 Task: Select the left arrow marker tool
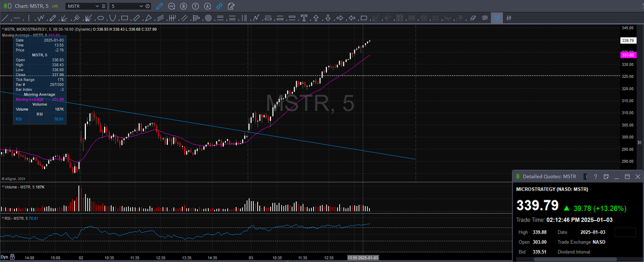352,18
